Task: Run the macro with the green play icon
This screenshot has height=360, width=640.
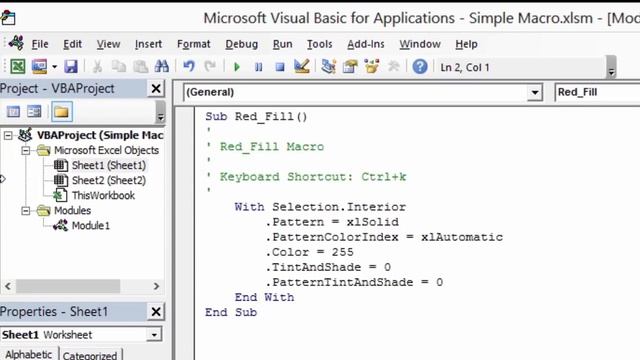Action: pos(237,67)
